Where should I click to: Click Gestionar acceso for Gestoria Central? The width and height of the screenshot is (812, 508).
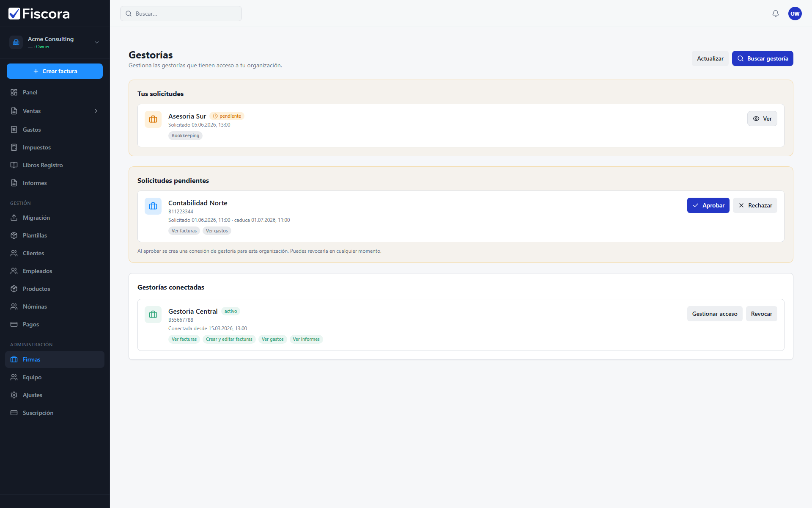715,314
